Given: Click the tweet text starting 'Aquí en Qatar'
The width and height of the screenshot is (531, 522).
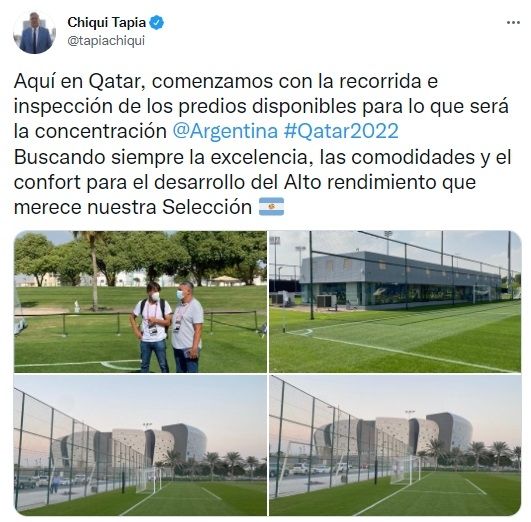Looking at the screenshot, I should pos(262,144).
